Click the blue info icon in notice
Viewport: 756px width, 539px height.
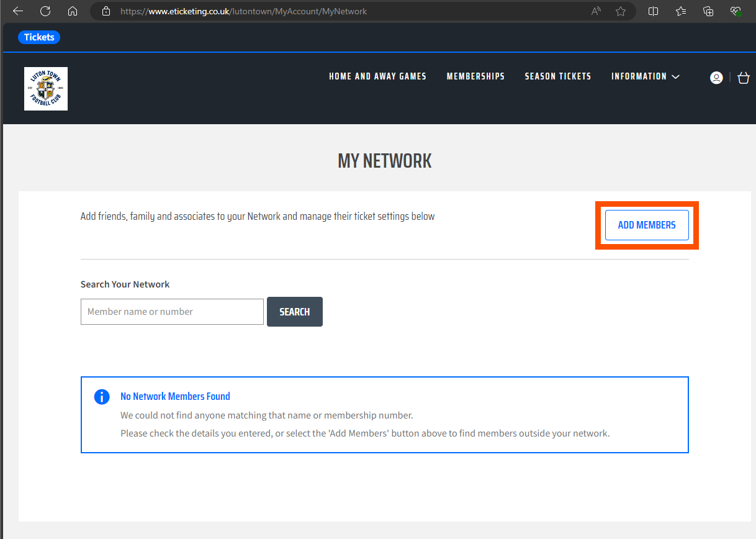point(102,397)
